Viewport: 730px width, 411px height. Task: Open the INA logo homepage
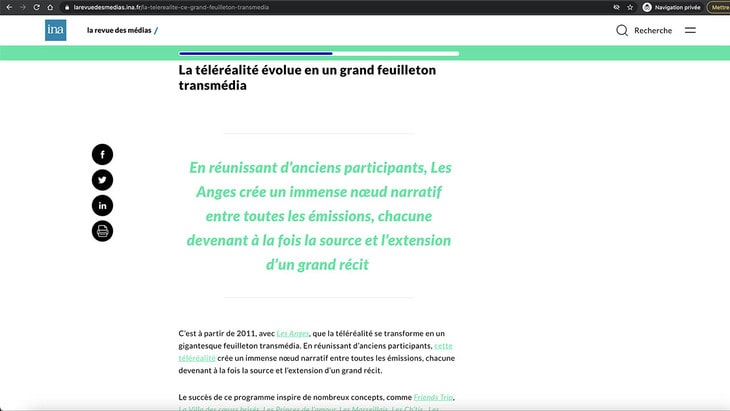[55, 30]
